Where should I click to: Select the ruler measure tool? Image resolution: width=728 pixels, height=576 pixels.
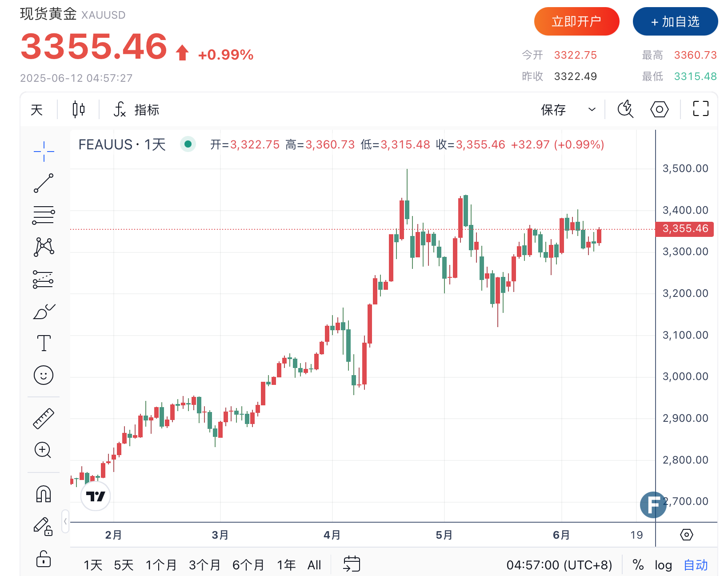pyautogui.click(x=44, y=418)
